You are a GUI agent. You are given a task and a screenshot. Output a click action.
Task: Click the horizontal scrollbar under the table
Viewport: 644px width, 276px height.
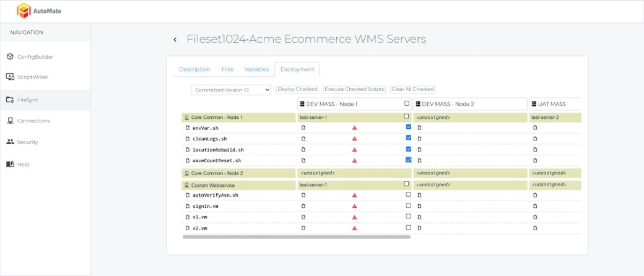click(297, 237)
